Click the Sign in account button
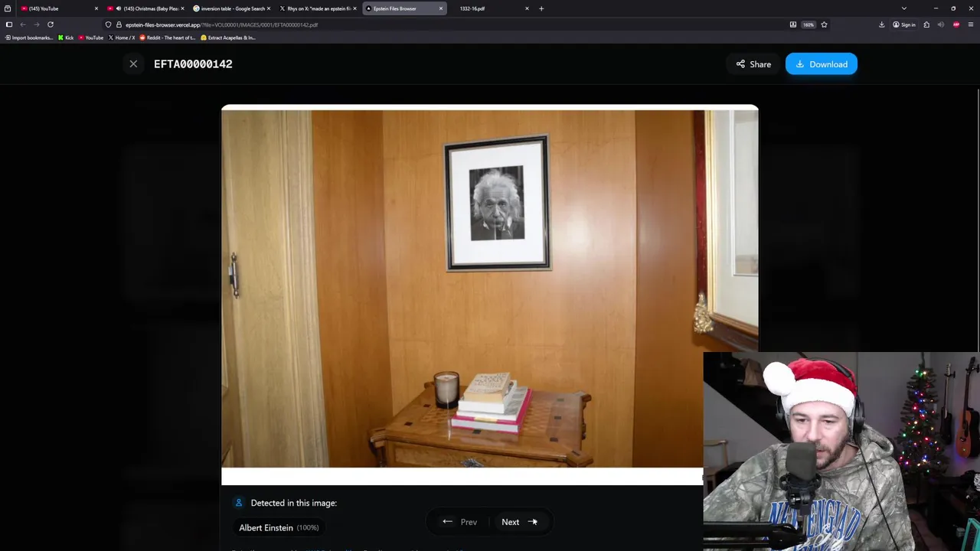The image size is (980, 551). pyautogui.click(x=904, y=24)
